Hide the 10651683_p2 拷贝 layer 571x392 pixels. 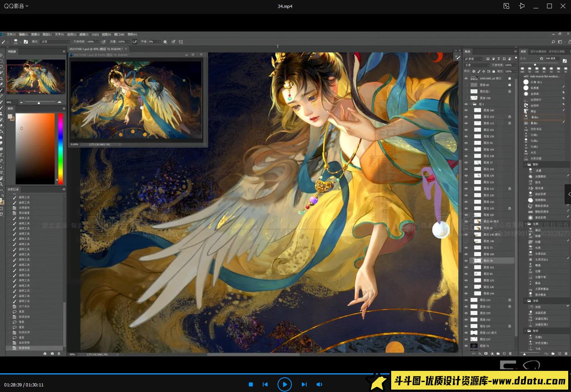tap(466, 79)
